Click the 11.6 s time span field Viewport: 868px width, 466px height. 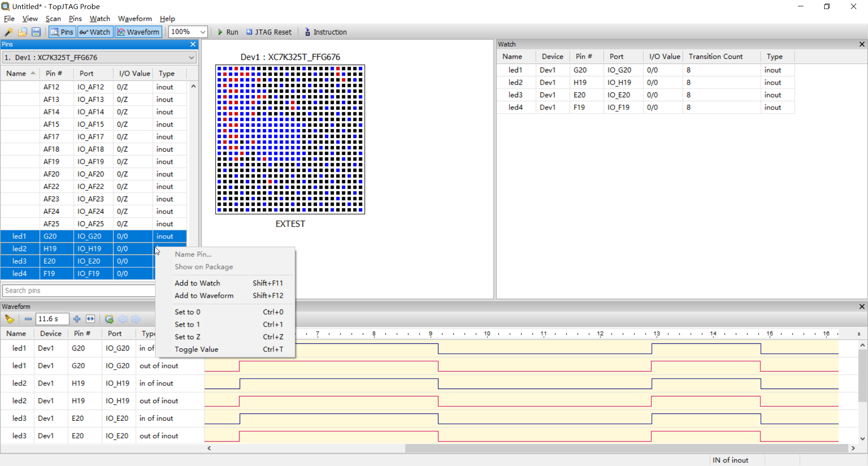point(52,319)
